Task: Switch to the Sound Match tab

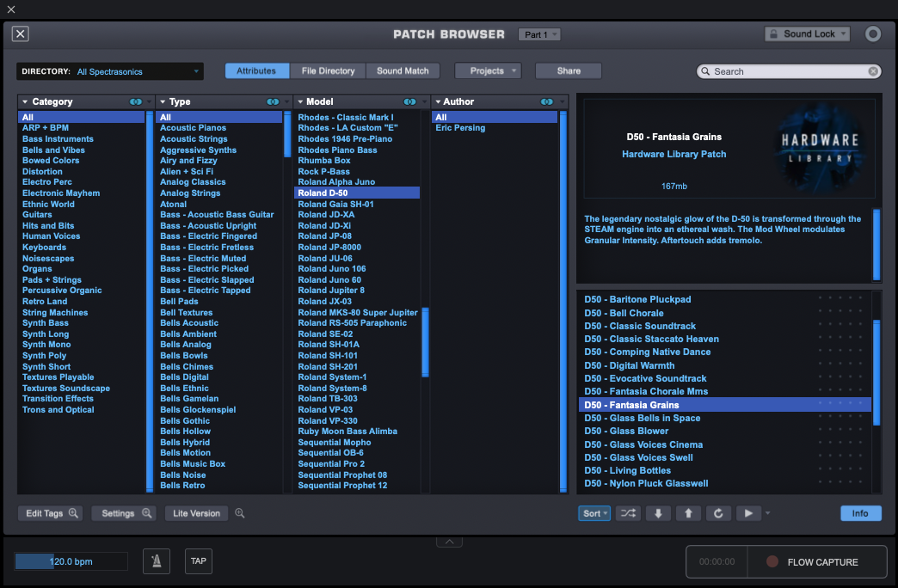Action: pyautogui.click(x=403, y=70)
